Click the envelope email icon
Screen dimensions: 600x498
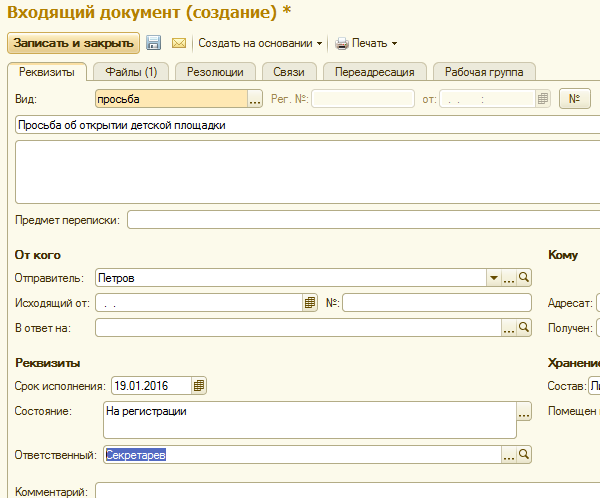[179, 43]
